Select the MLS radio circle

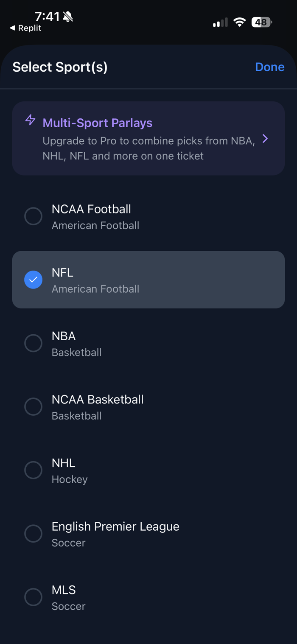click(33, 597)
